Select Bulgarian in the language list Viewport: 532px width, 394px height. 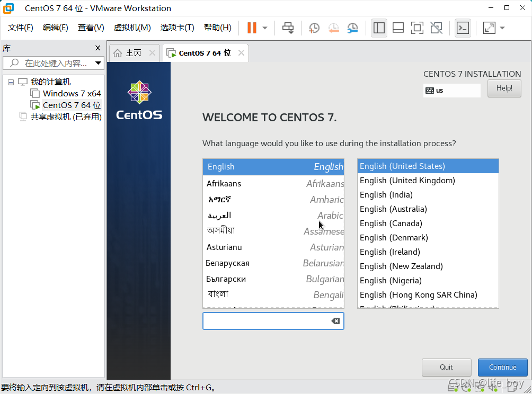[273, 279]
